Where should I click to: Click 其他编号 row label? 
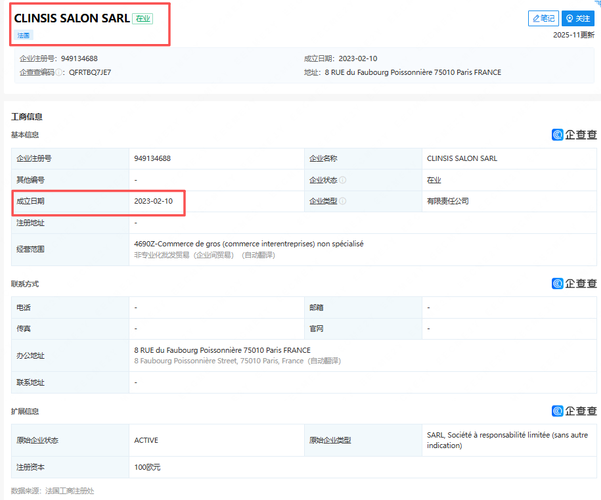(x=30, y=180)
